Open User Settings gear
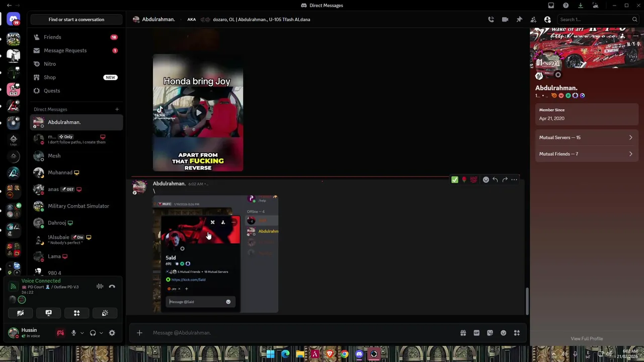 tap(112, 333)
